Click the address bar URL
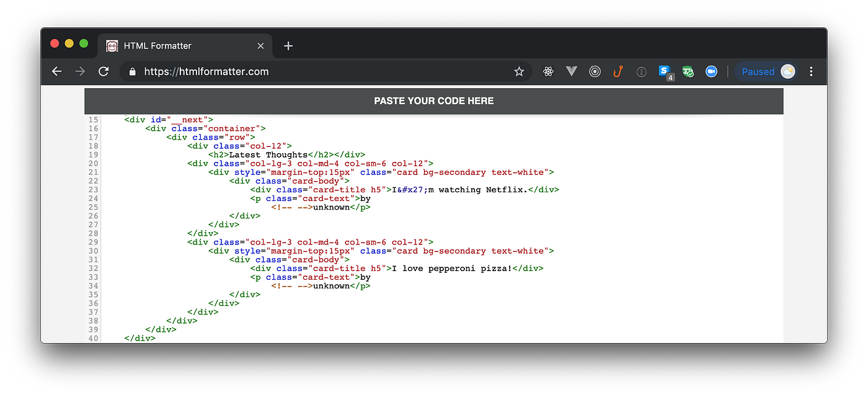Screen dimensions: 868x397 pos(206,71)
